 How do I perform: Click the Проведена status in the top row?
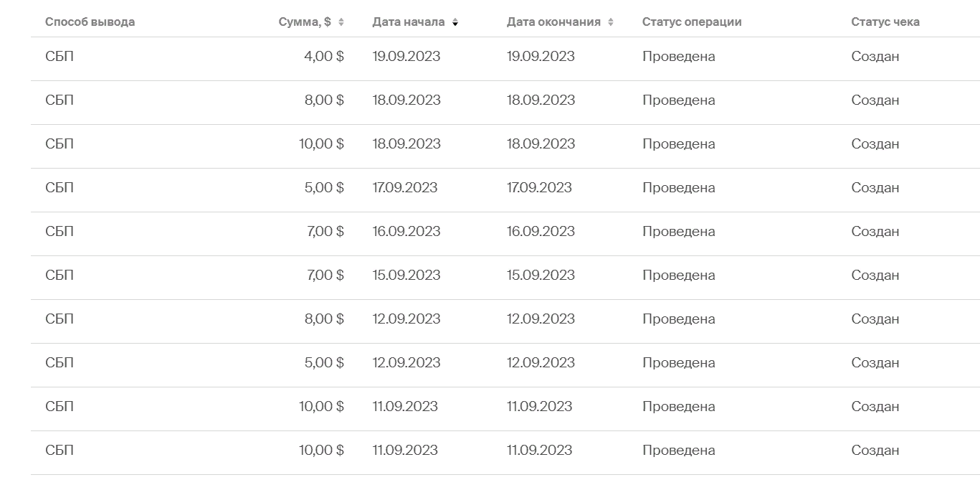678,56
